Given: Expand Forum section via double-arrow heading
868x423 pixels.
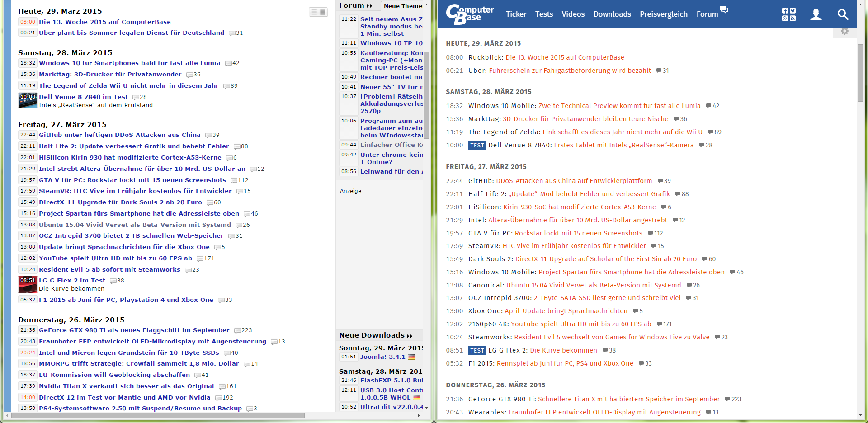Looking at the screenshot, I should click(369, 6).
